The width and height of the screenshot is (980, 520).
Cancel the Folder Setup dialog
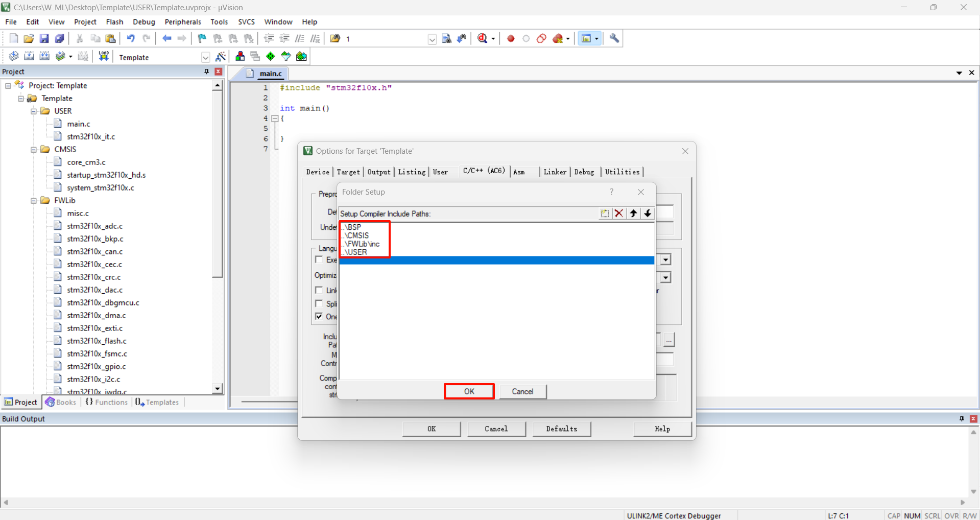pyautogui.click(x=522, y=391)
